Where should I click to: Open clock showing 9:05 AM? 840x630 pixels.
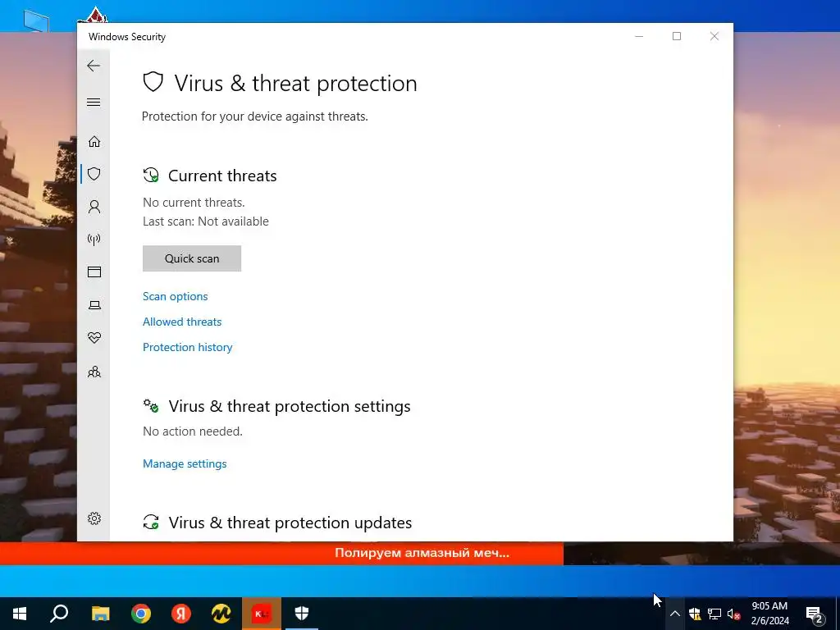pyautogui.click(x=769, y=614)
